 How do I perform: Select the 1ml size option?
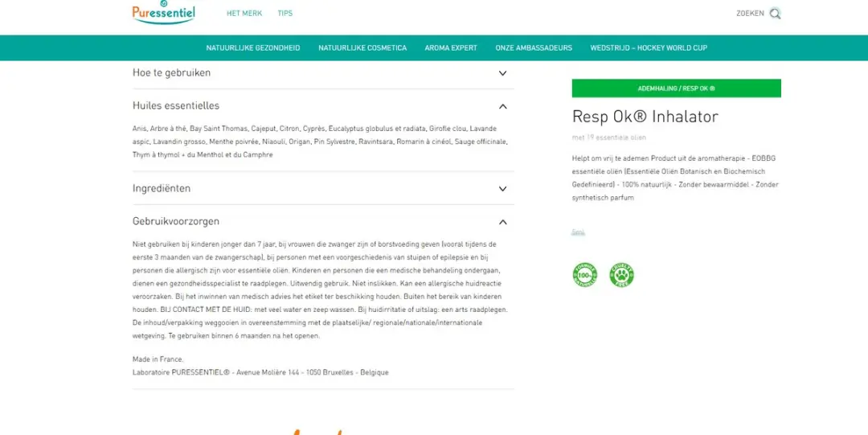click(578, 232)
